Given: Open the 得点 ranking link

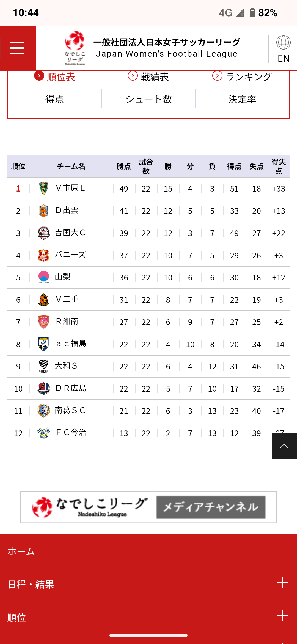Looking at the screenshot, I should tap(54, 99).
